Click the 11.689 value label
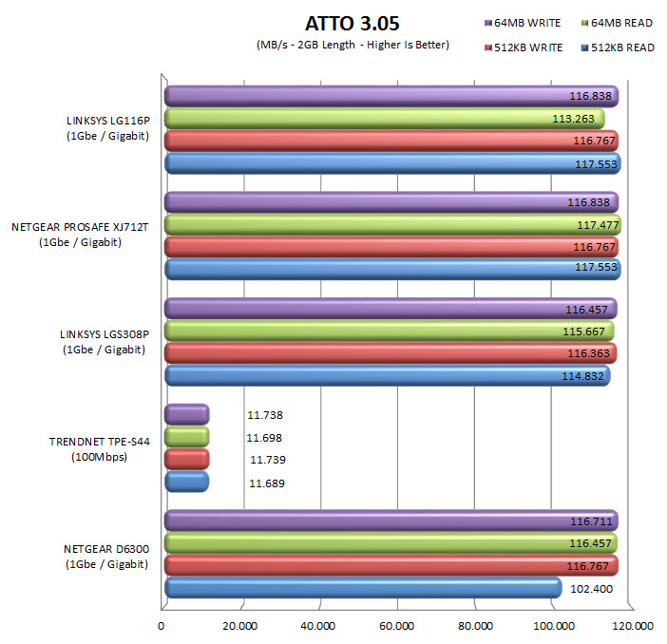Image resolution: width=667 pixels, height=644 pixels. pyautogui.click(x=267, y=483)
